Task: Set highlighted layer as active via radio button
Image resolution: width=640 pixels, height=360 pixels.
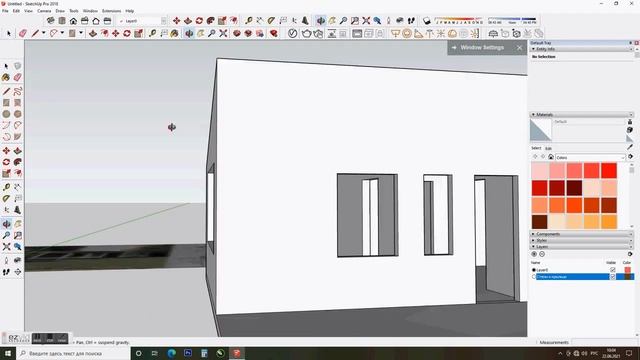Action: point(533,277)
